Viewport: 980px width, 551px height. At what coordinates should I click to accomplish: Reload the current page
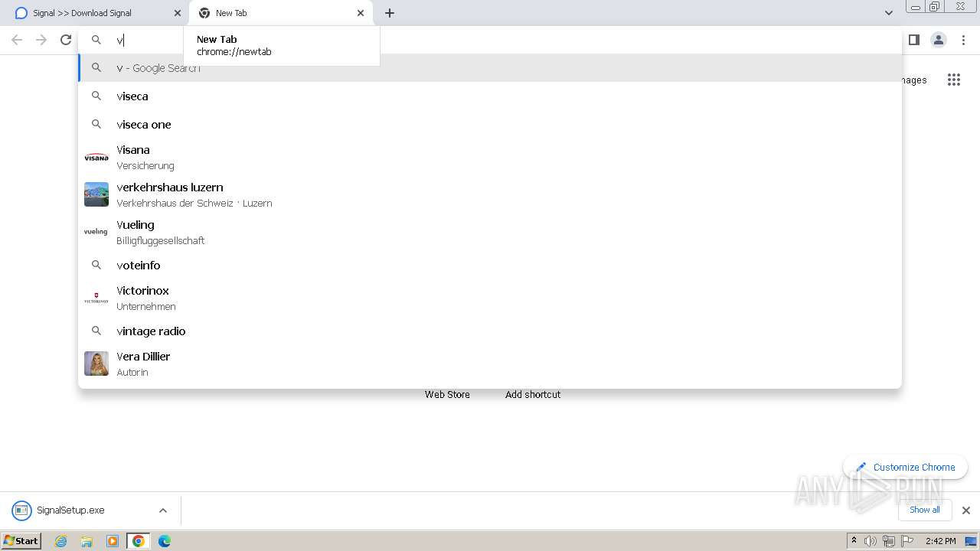[66, 40]
